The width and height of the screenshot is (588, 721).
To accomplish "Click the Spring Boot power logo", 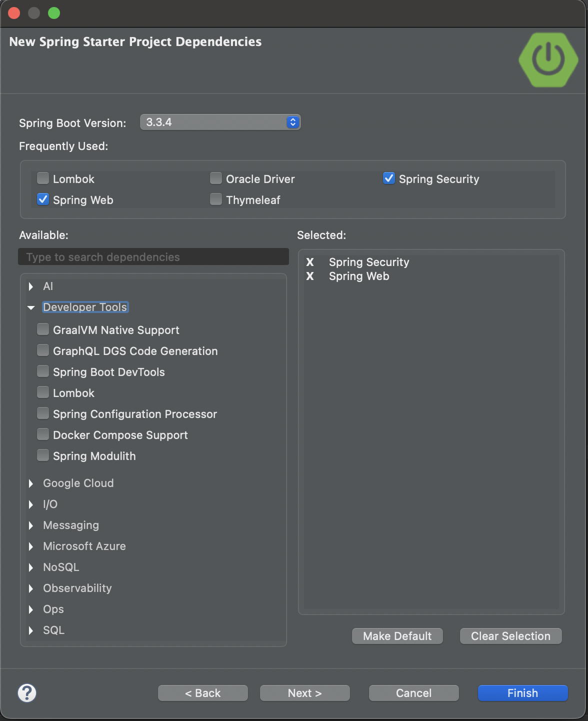I will [x=548, y=59].
